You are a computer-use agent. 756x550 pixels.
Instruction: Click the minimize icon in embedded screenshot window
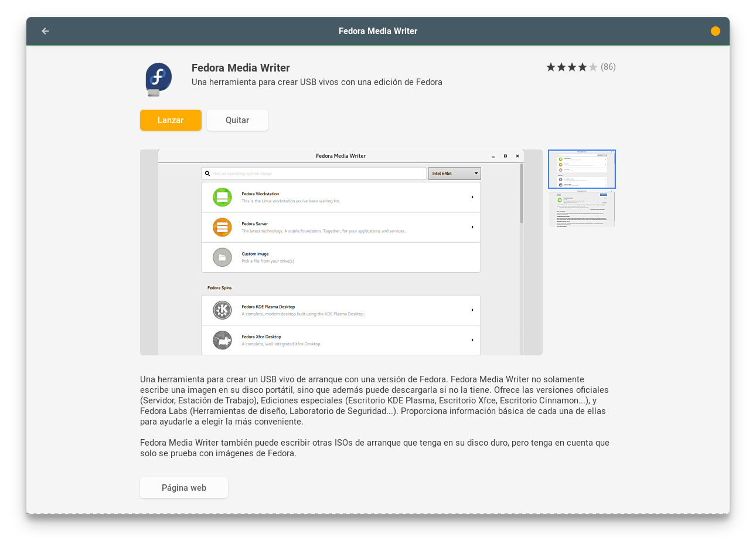point(493,156)
